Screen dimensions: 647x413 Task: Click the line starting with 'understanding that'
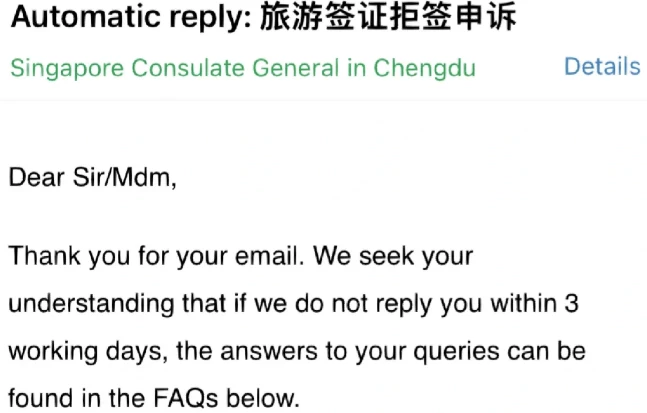coord(293,304)
